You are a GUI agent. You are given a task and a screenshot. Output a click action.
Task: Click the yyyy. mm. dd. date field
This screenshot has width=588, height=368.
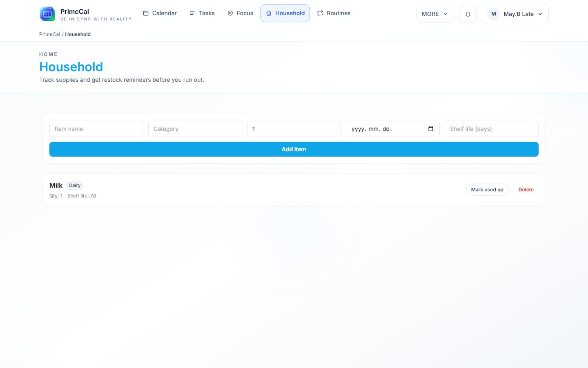click(x=393, y=129)
